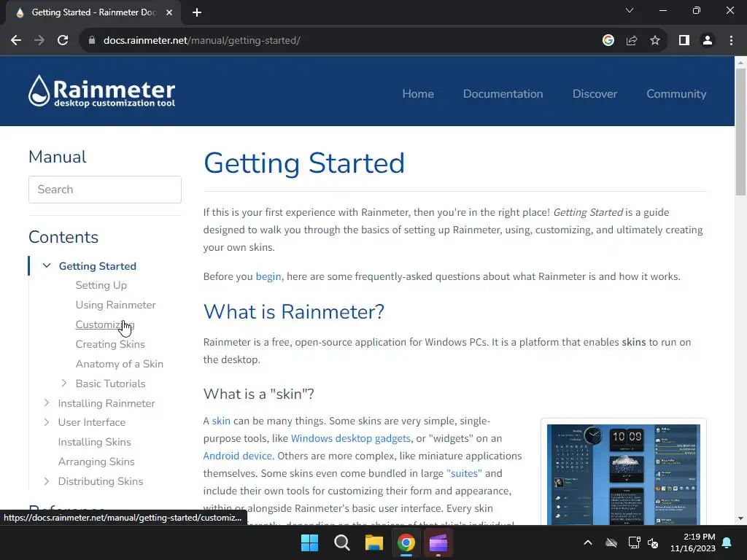Click the address bar URL
The image size is (747, 560).
pos(201,41)
